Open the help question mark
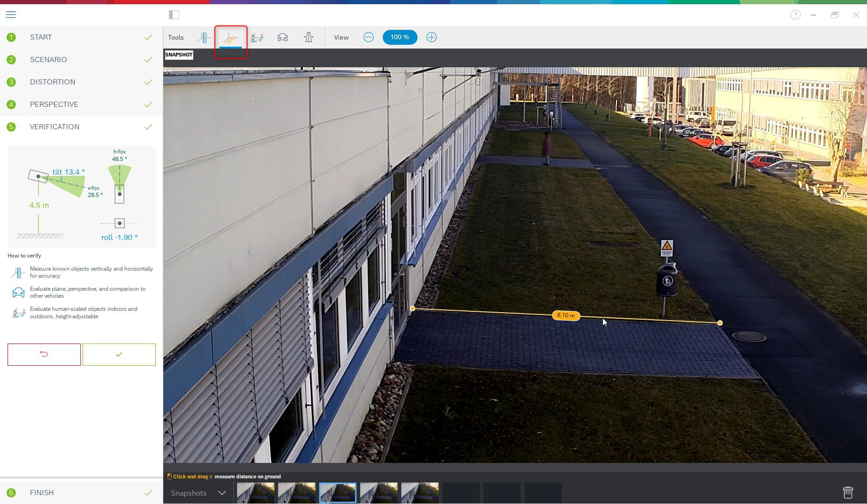The width and height of the screenshot is (867, 504). 796,15
